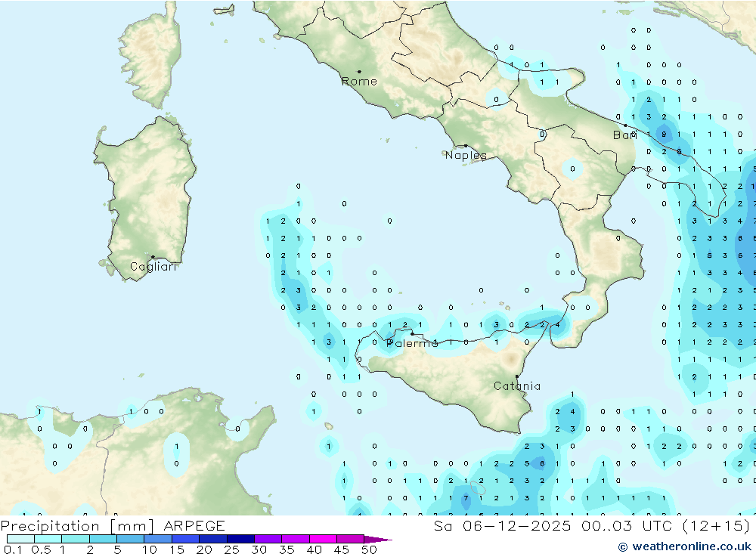Viewport: 756px width, 554px height.
Task: Click the '00..03 UTC' time range
Action: click(626, 525)
